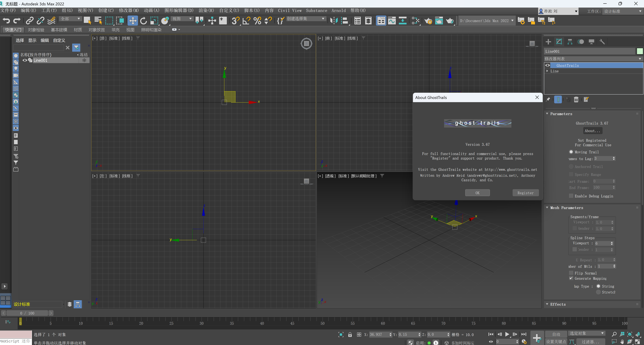Select the Rotate tool in toolbar
The height and width of the screenshot is (345, 644).
[144, 21]
